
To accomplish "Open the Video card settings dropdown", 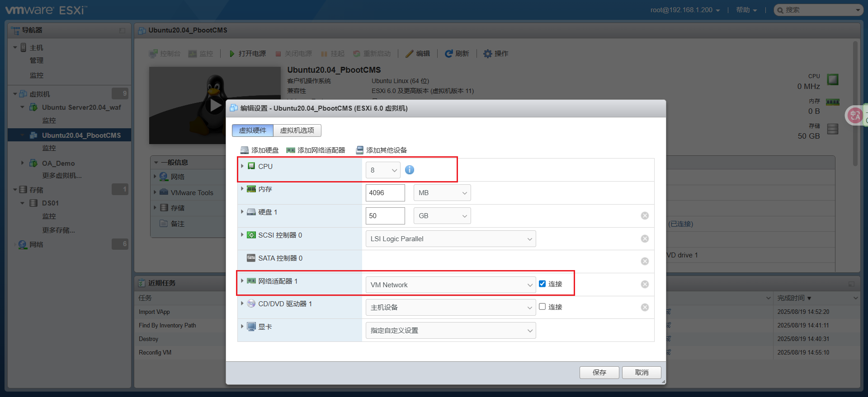I will tap(451, 331).
